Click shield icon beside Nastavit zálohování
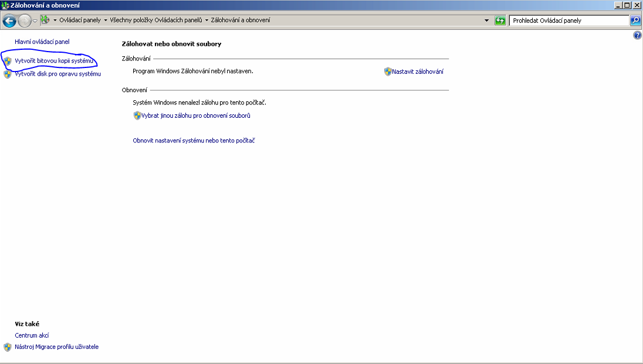 pyautogui.click(x=388, y=72)
